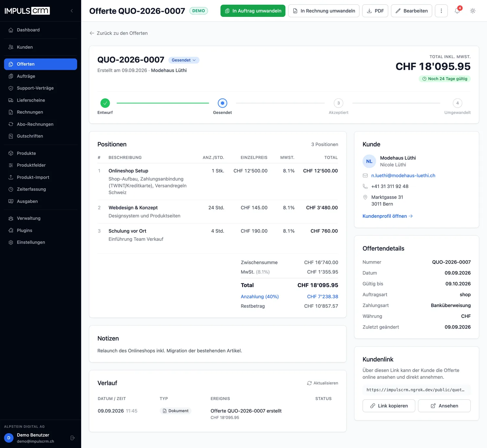
Task: Click Anzahlung (40%) link
Action: pyautogui.click(x=260, y=297)
